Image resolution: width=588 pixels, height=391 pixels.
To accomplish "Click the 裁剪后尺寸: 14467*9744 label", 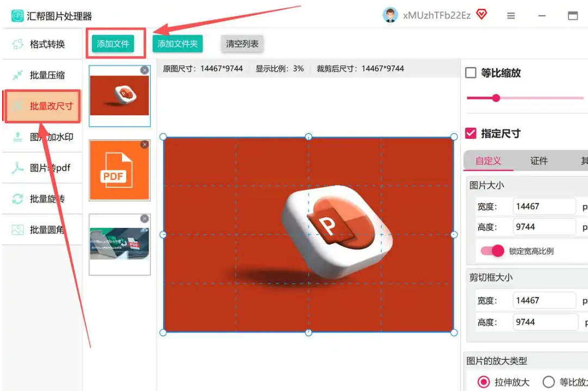I will tap(361, 69).
